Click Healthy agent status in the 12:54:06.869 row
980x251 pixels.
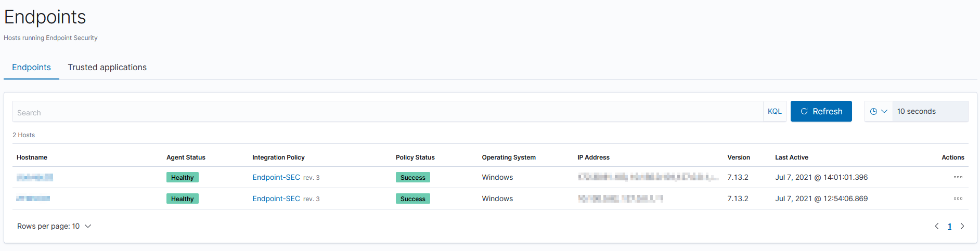coord(183,199)
